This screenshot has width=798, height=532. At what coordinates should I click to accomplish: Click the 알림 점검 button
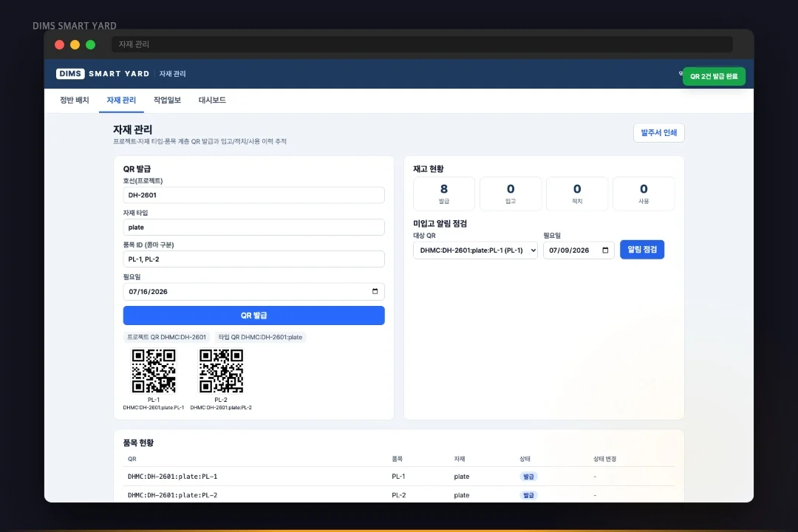tap(642, 250)
